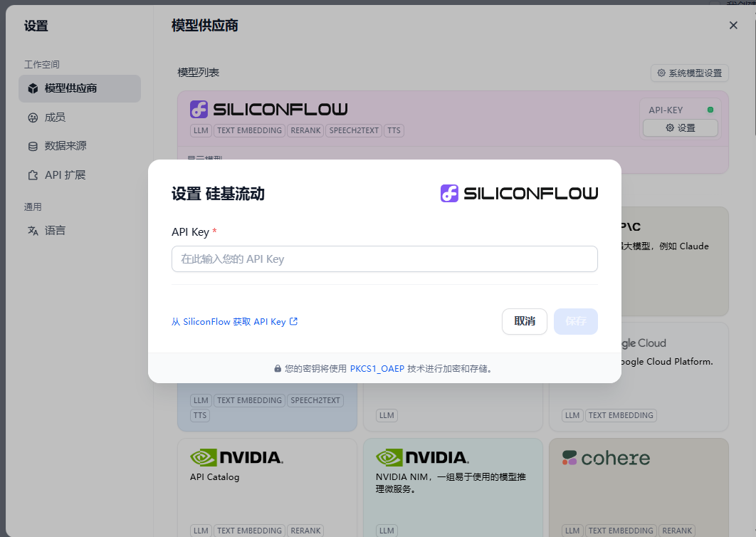Click the 'API Catalog' text on NVIDIA card
The height and width of the screenshot is (537, 756).
(x=214, y=476)
